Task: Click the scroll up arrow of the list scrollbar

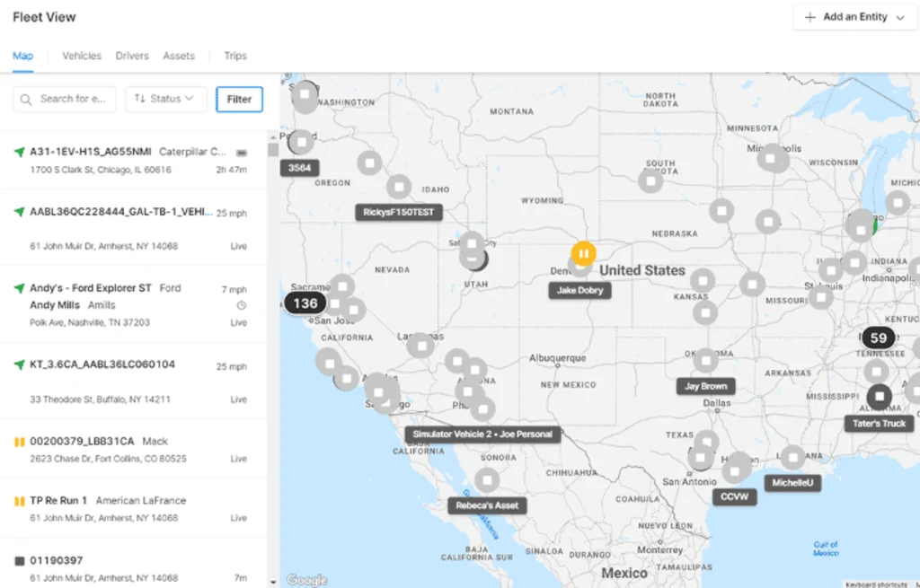Action: 273,137
